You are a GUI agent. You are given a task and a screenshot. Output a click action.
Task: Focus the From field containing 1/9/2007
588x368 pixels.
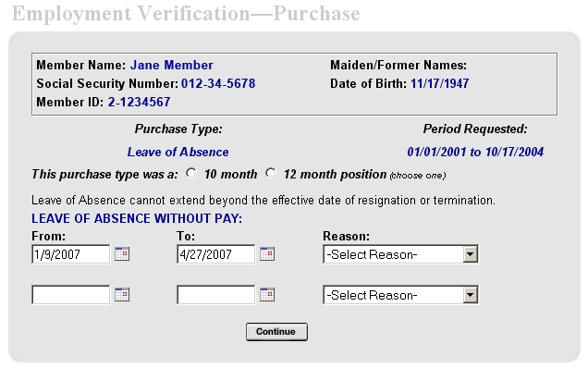click(x=71, y=254)
